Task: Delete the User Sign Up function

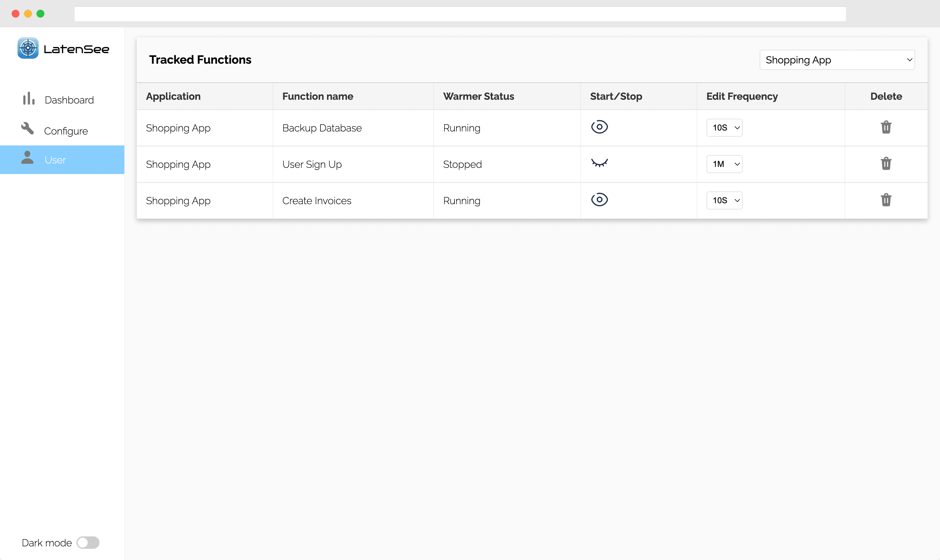Action: [886, 164]
